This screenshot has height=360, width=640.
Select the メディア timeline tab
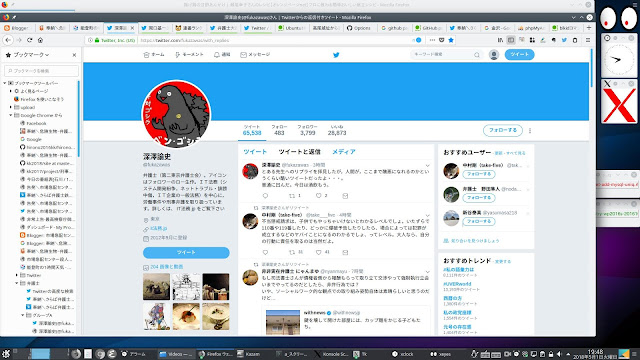click(x=344, y=152)
